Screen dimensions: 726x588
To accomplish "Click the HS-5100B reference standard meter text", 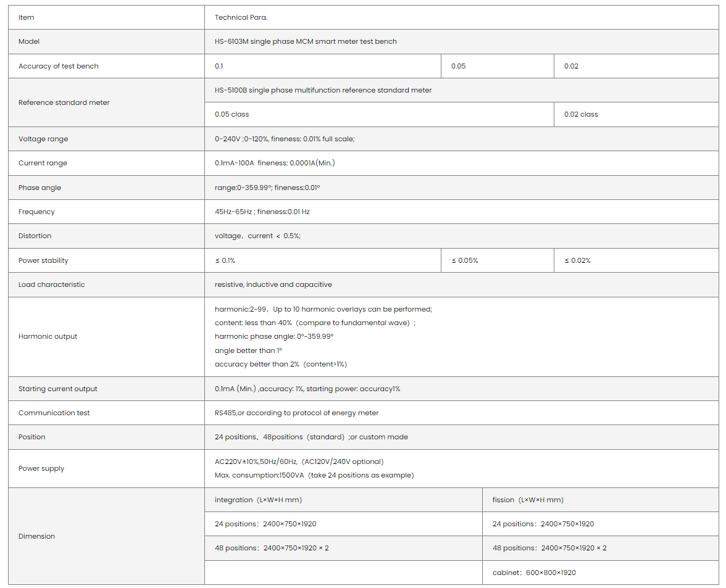I will [323, 90].
